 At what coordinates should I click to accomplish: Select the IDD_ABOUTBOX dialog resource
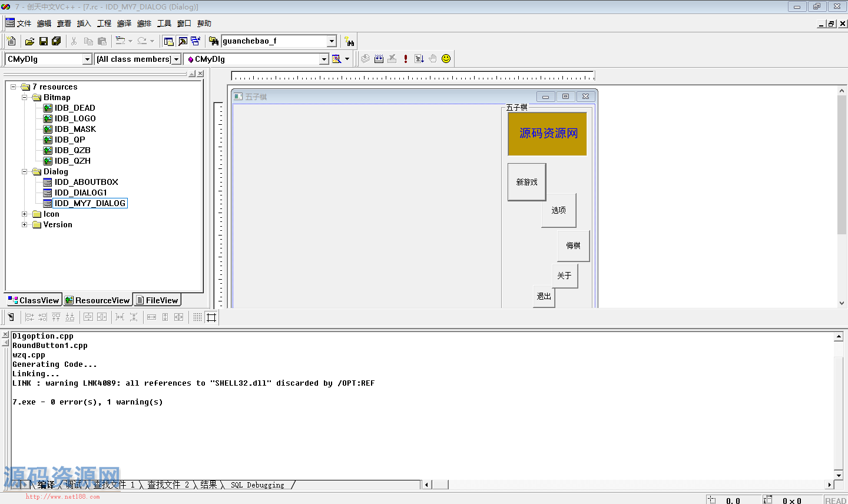86,183
